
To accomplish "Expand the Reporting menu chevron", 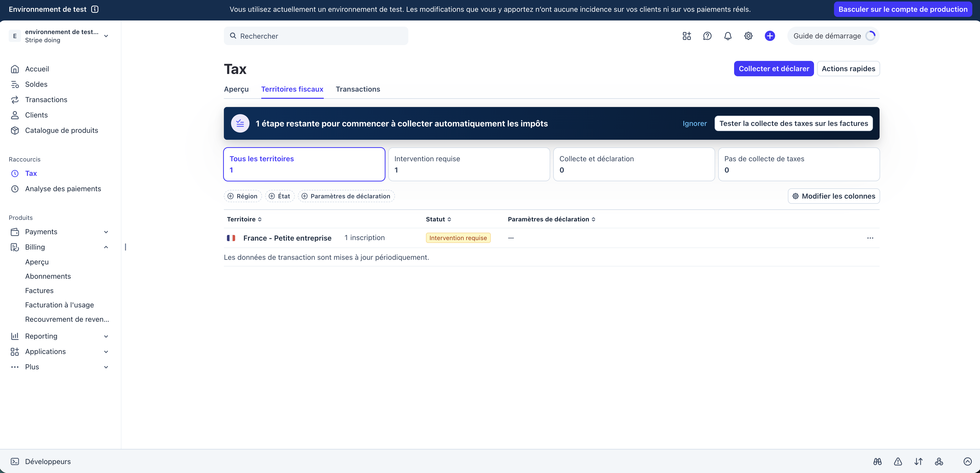I will pyautogui.click(x=106, y=336).
